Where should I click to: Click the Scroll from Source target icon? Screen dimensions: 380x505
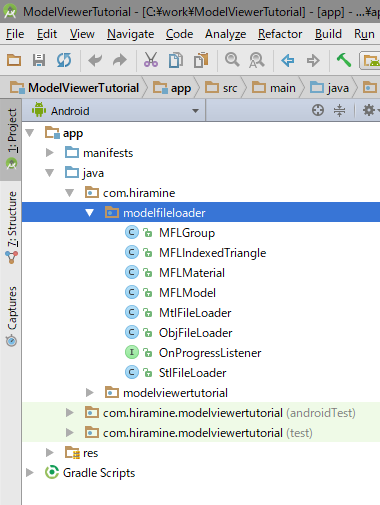(x=318, y=110)
